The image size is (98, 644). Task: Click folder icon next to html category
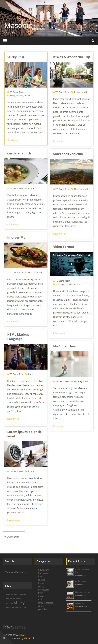click(26, 374)
